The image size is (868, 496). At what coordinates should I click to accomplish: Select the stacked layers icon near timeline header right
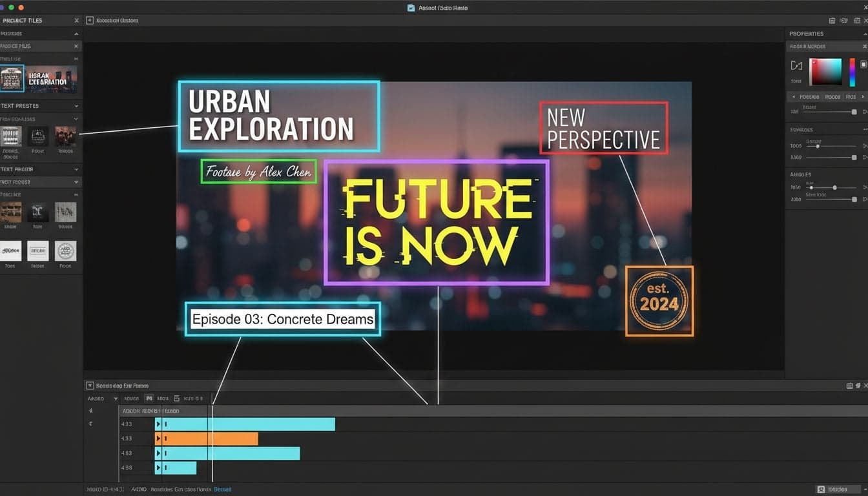coord(857,385)
